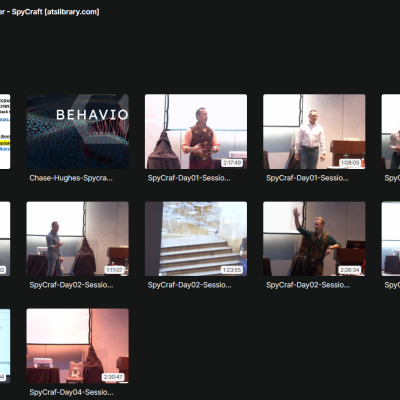Click the file name 'SpyCraf-Day04-Sessio...'
Screen dimensions: 400x400
(71, 392)
